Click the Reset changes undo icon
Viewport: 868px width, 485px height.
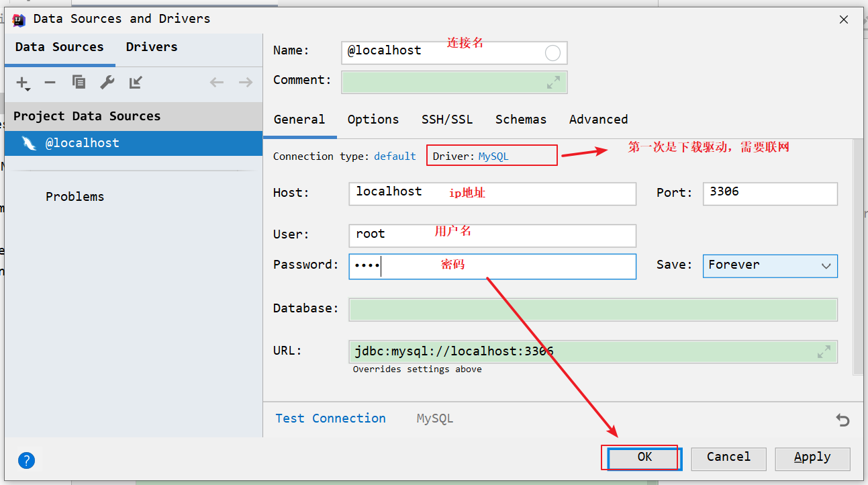842,420
